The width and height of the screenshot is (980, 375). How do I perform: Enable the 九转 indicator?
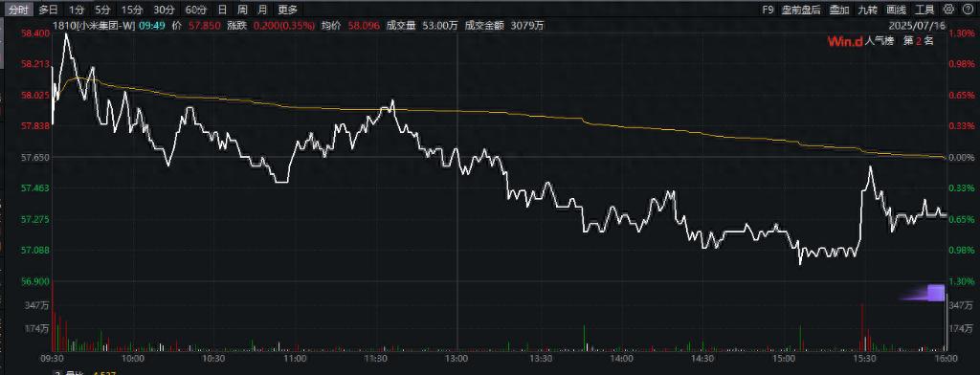coord(867,10)
